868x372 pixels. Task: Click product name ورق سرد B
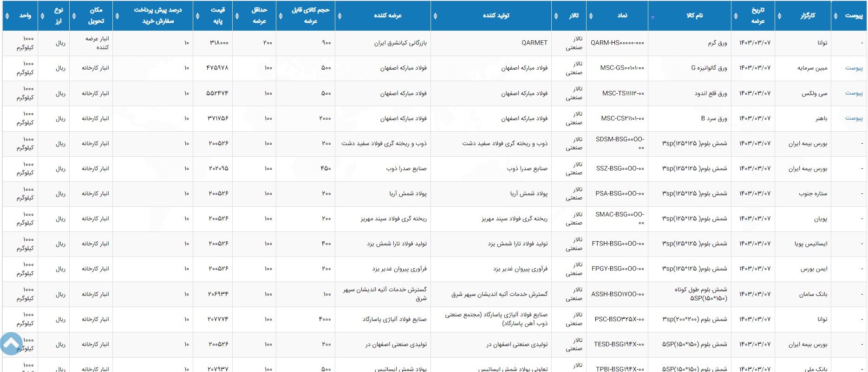tap(714, 118)
